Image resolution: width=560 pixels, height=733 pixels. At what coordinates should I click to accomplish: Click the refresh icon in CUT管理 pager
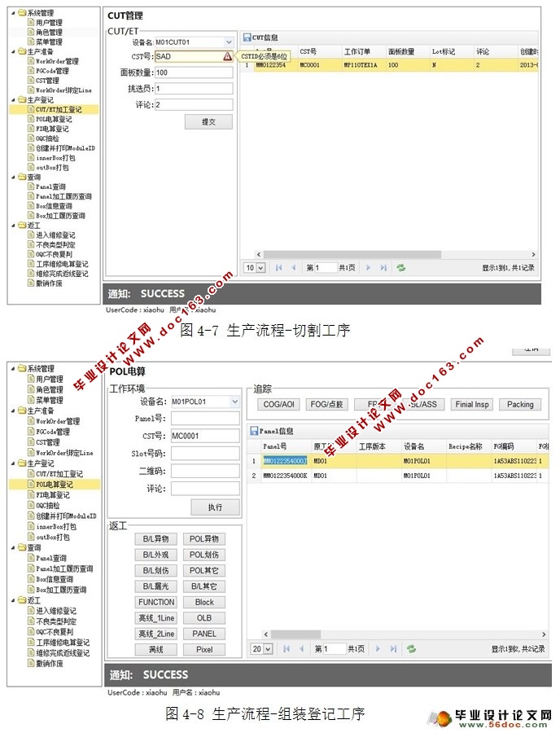click(x=400, y=268)
